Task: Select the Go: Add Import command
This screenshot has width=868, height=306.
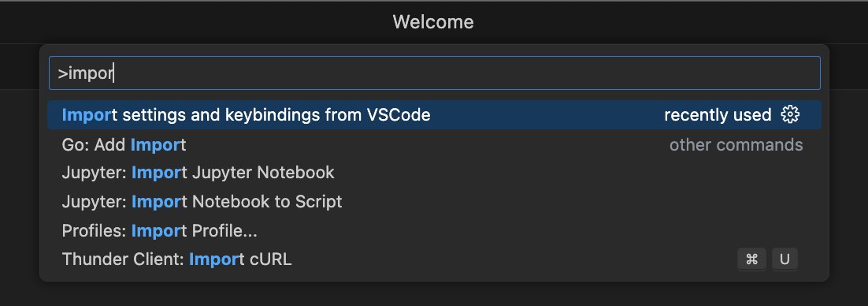Action: pos(435,144)
